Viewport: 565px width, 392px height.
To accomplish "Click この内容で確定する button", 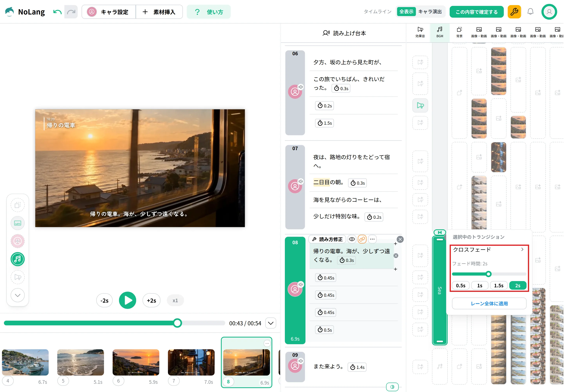I will (x=477, y=12).
